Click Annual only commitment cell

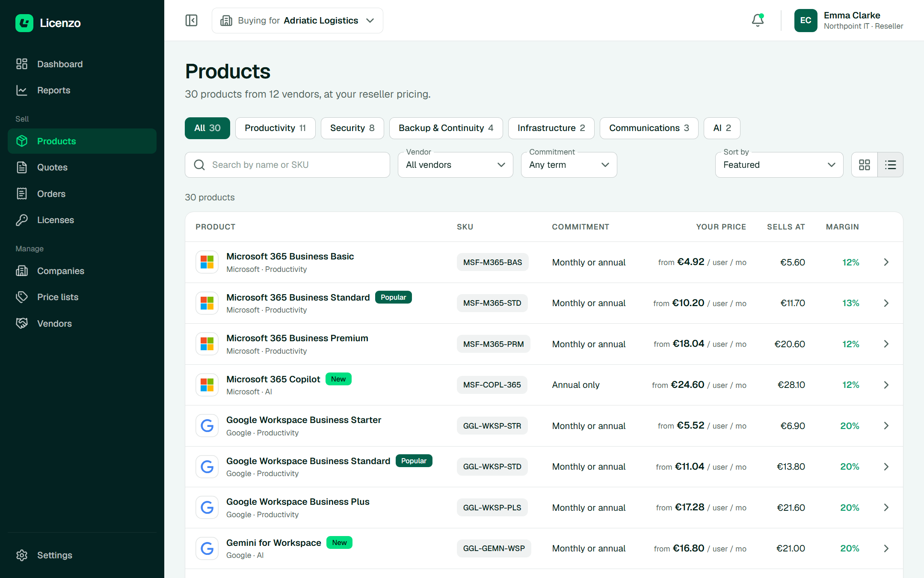pyautogui.click(x=575, y=385)
